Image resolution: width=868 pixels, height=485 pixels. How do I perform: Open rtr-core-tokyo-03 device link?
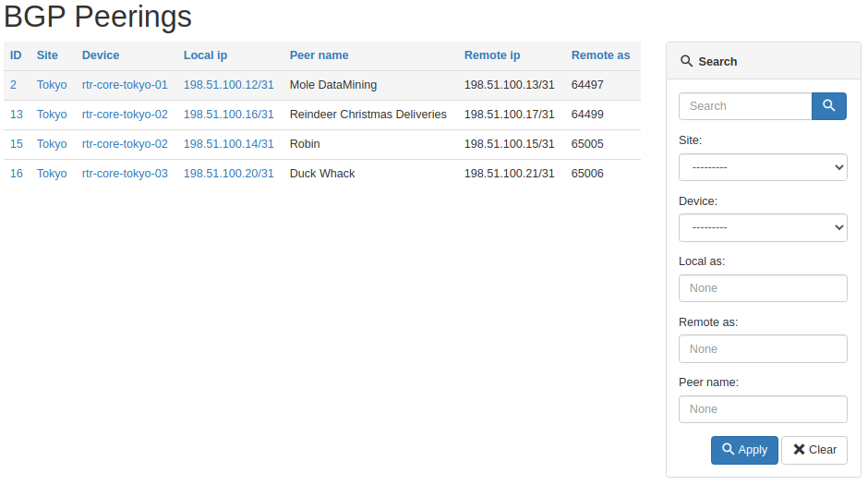tap(125, 174)
